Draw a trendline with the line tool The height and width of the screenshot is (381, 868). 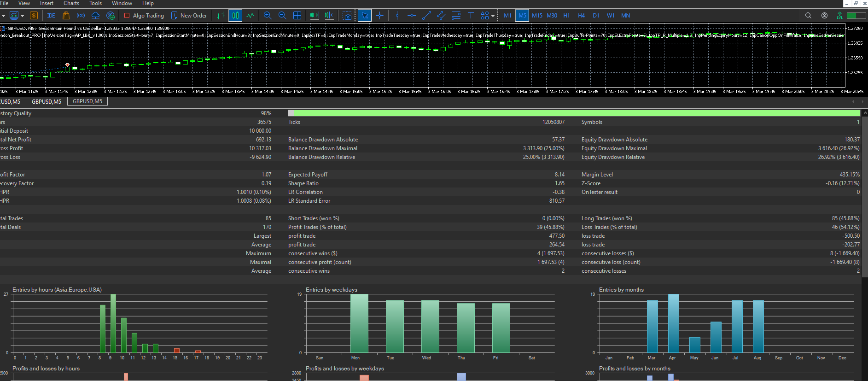click(x=426, y=16)
